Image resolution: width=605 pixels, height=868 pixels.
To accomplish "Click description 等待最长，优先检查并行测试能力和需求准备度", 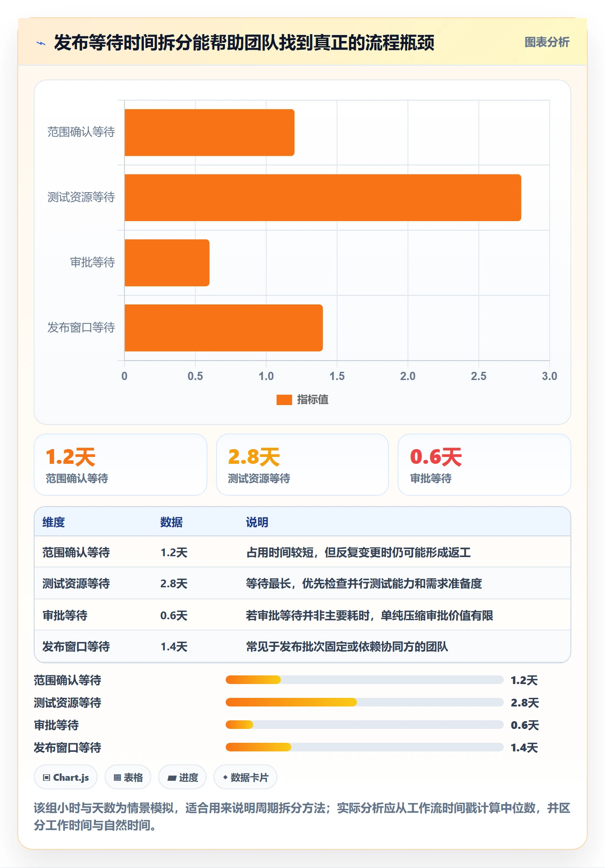I will pyautogui.click(x=364, y=584).
